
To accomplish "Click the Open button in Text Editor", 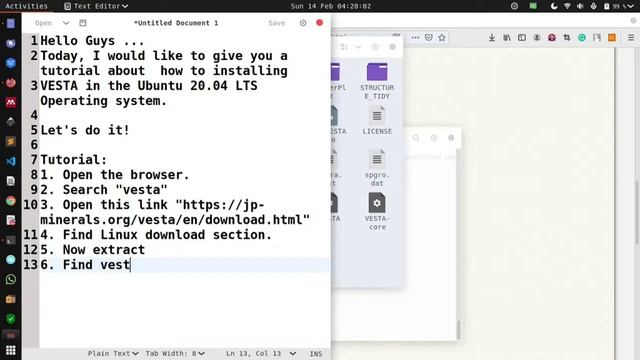I will [43, 23].
